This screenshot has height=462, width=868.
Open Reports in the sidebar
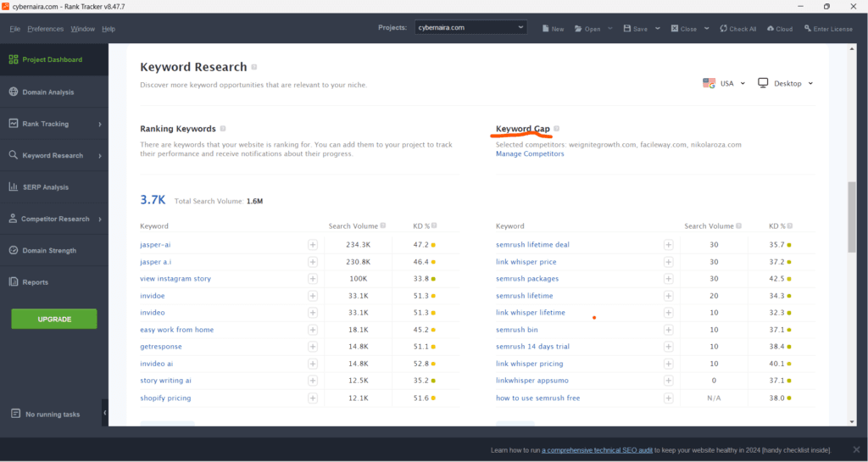pyautogui.click(x=53, y=282)
